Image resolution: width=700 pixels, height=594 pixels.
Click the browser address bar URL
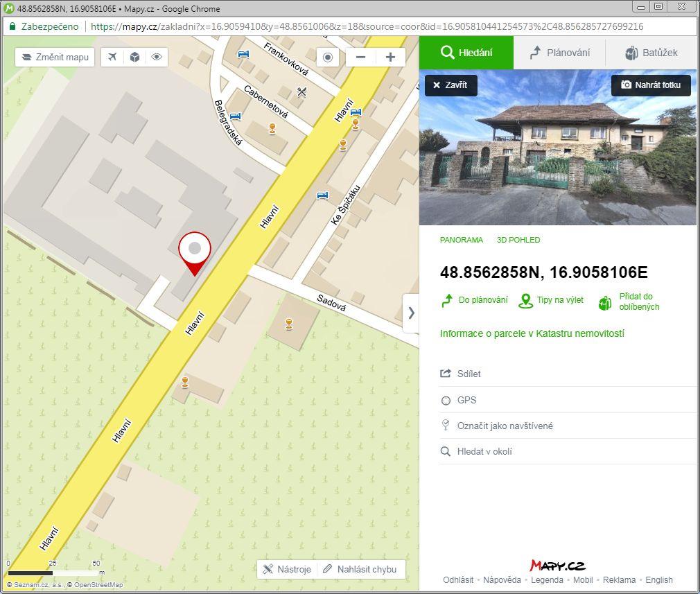tap(367, 26)
